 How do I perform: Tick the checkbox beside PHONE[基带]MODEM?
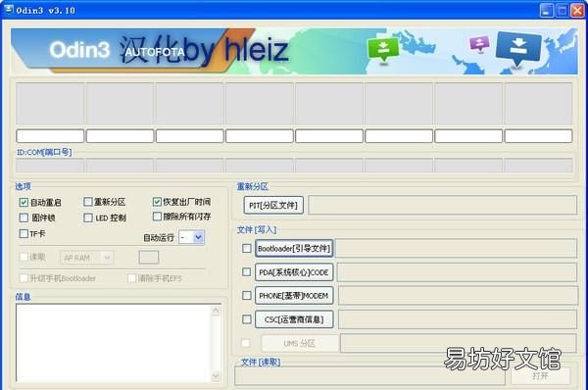point(246,296)
